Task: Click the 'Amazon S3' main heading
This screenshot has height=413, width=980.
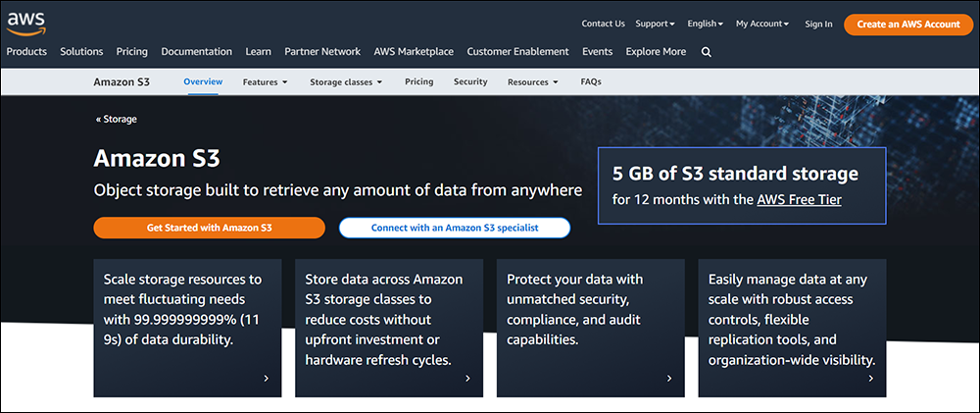Action: click(x=157, y=158)
